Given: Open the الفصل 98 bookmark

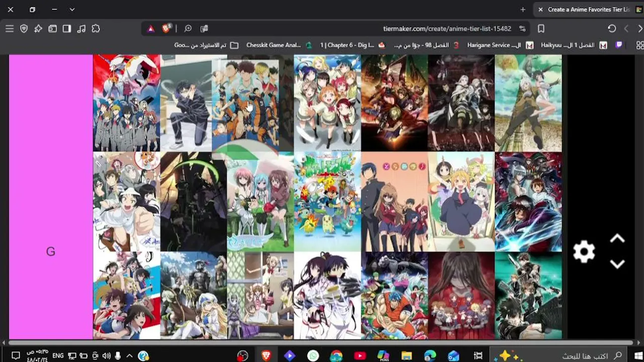Looking at the screenshot, I should click(x=426, y=45).
